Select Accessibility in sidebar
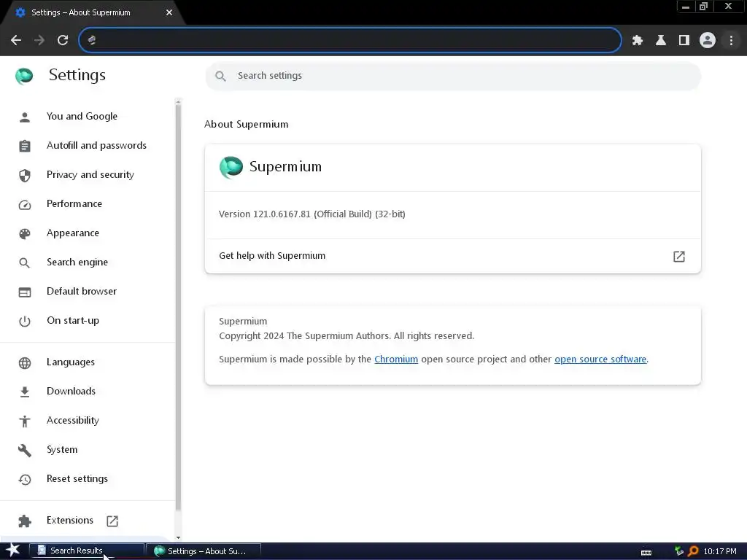This screenshot has height=560, width=747. point(73,420)
